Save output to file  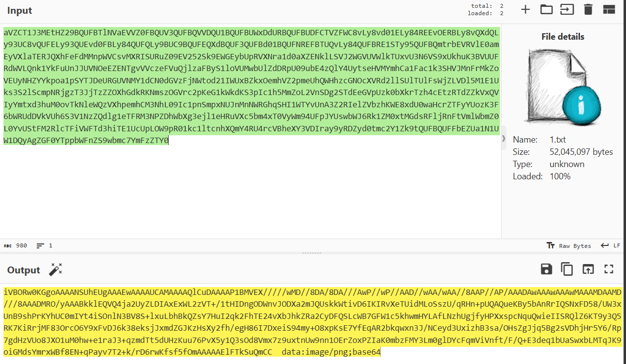(546, 269)
